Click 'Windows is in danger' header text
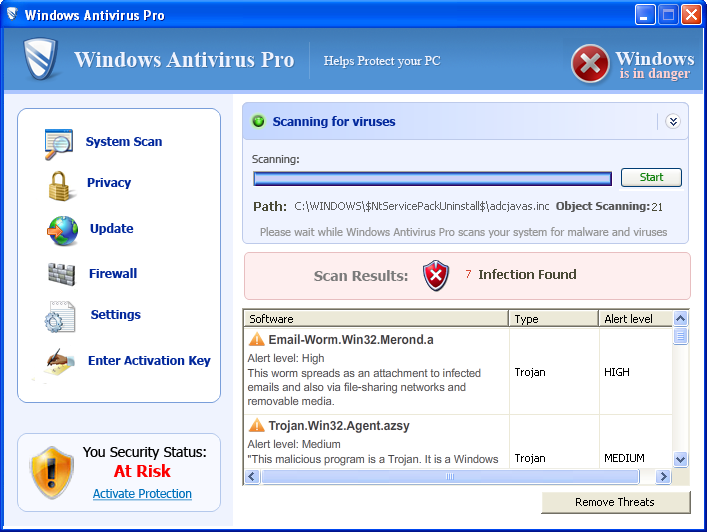The width and height of the screenshot is (707, 532). pos(655,65)
